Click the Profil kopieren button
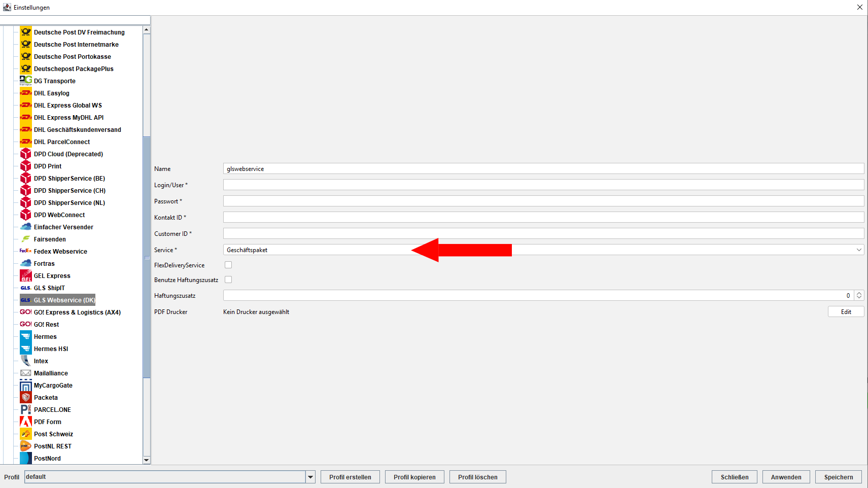 (414, 477)
